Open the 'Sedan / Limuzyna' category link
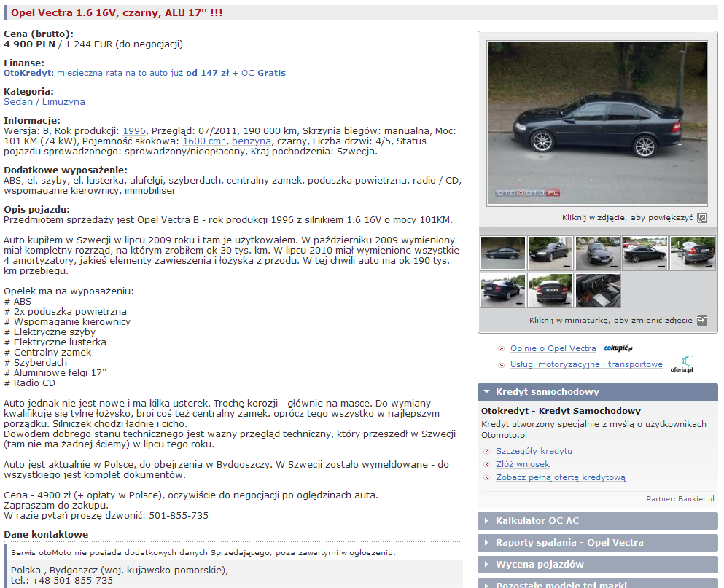The width and height of the screenshot is (724, 588). coord(44,101)
